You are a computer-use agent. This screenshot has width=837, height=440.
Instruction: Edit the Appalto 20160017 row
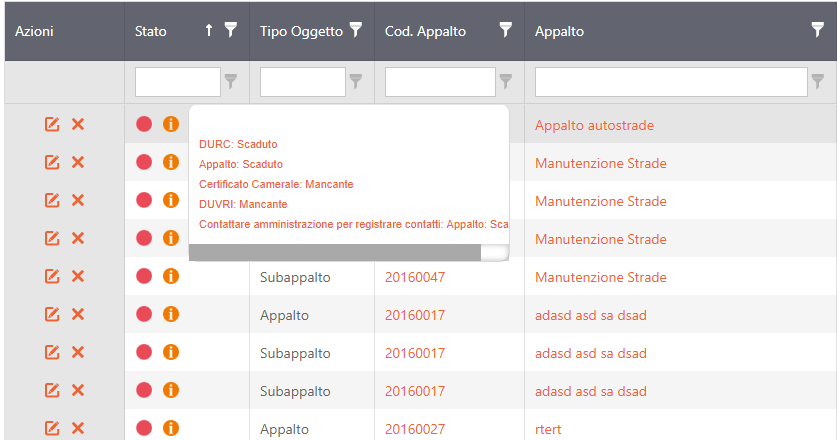[x=52, y=314]
